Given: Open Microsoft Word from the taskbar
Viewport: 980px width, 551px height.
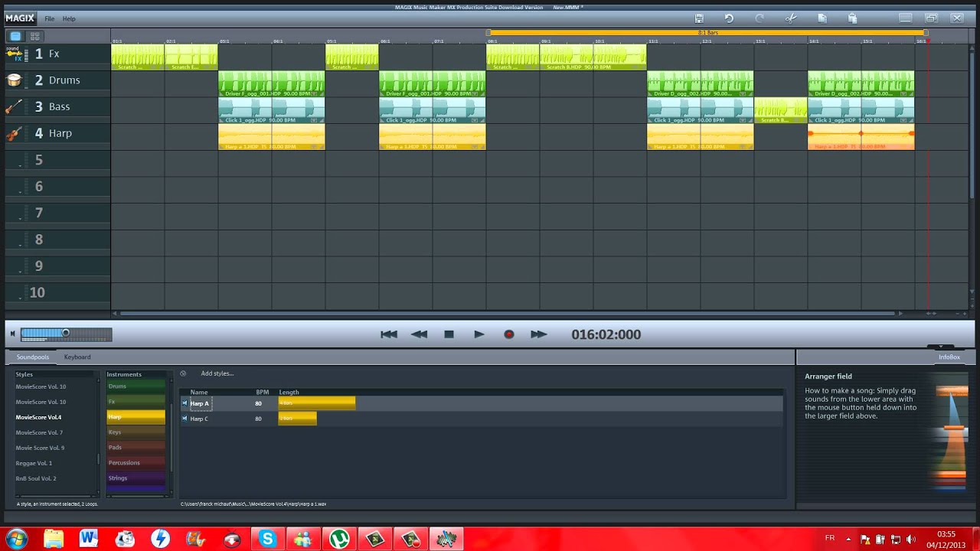Looking at the screenshot, I should click(x=89, y=539).
